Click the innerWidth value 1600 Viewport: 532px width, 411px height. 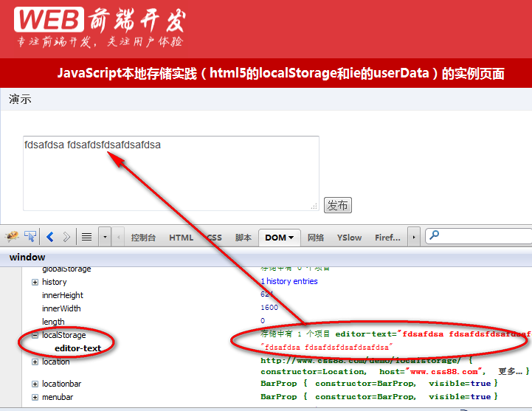(x=269, y=308)
